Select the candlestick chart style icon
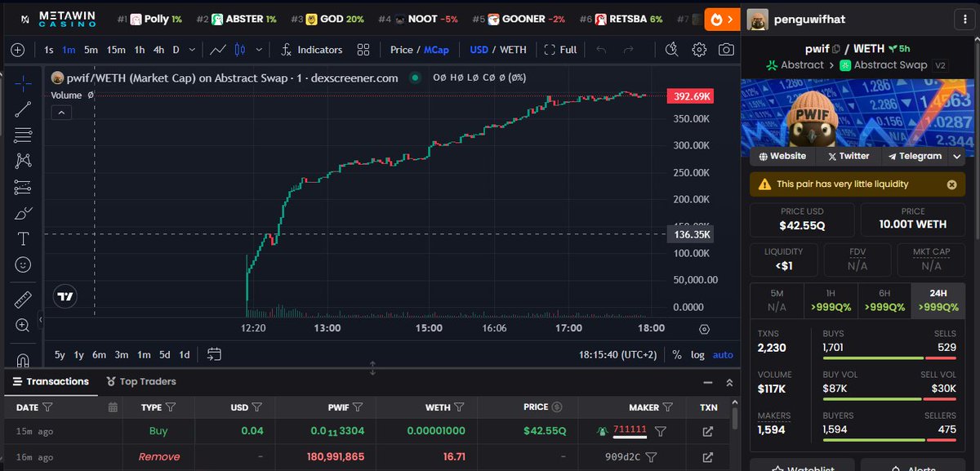Image resolution: width=980 pixels, height=471 pixels. (x=240, y=50)
